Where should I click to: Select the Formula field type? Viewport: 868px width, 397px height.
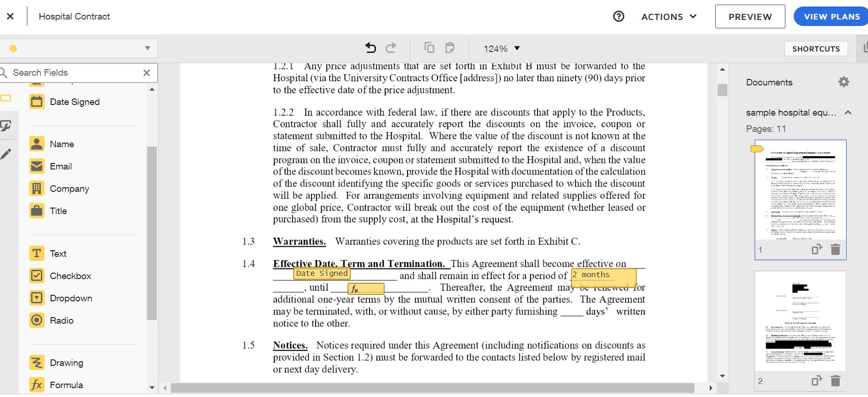(x=57, y=385)
